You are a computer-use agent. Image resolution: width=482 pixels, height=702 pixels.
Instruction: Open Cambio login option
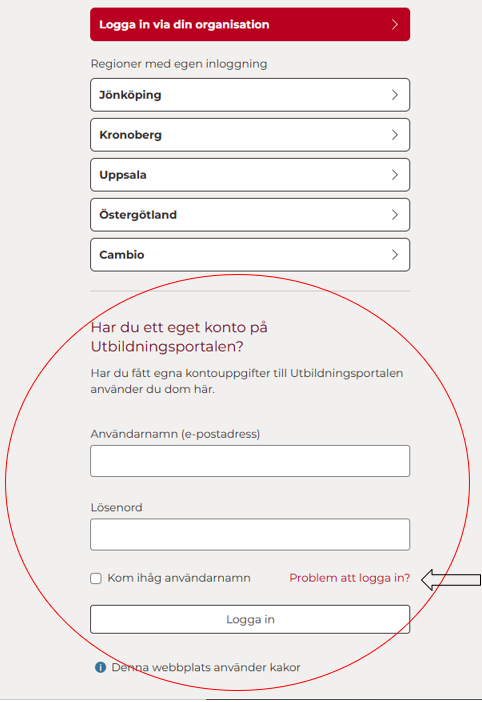250,255
